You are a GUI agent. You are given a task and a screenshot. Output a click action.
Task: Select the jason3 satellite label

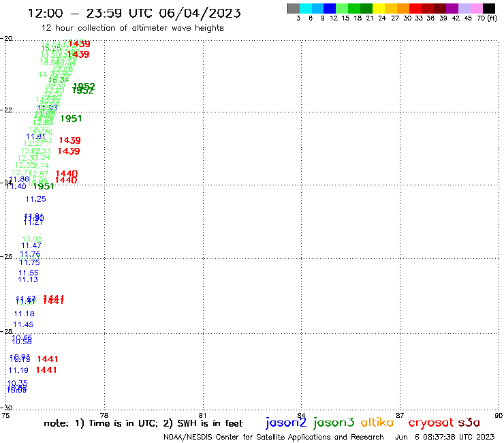click(334, 423)
